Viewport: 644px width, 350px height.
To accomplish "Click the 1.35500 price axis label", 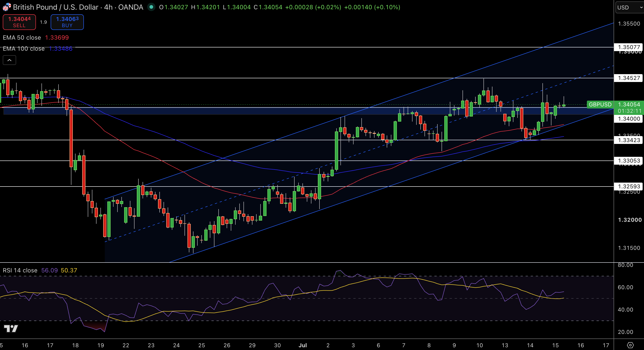I will coord(629,23).
